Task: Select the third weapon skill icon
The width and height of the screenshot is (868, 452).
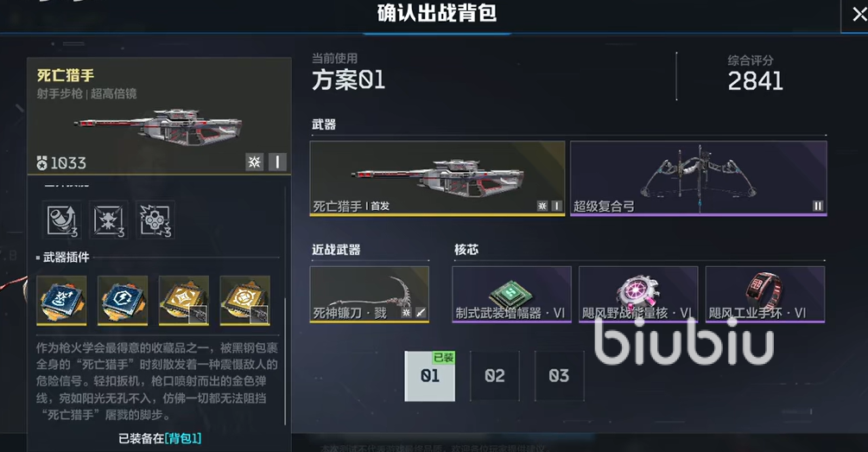Action: coord(155,220)
